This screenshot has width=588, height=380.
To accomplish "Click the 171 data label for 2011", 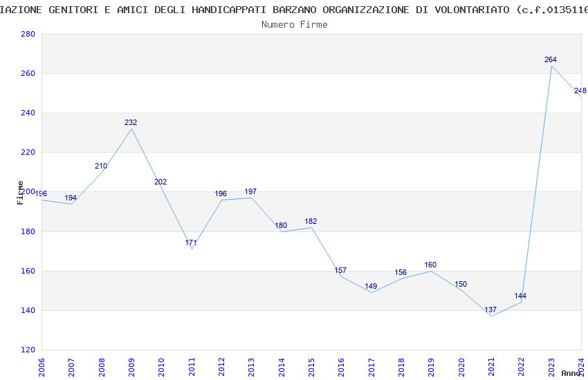I will (x=191, y=243).
